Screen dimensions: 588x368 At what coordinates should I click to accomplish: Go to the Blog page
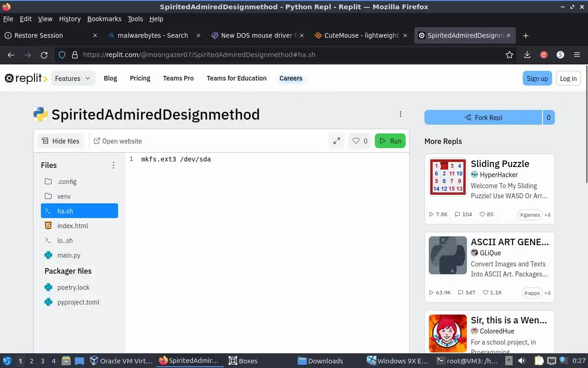coord(110,78)
